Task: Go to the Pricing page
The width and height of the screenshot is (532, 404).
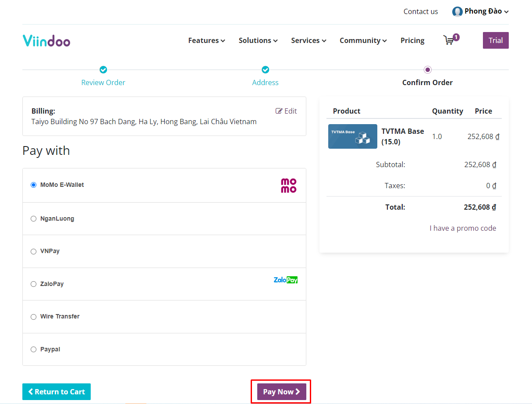Action: (412, 40)
